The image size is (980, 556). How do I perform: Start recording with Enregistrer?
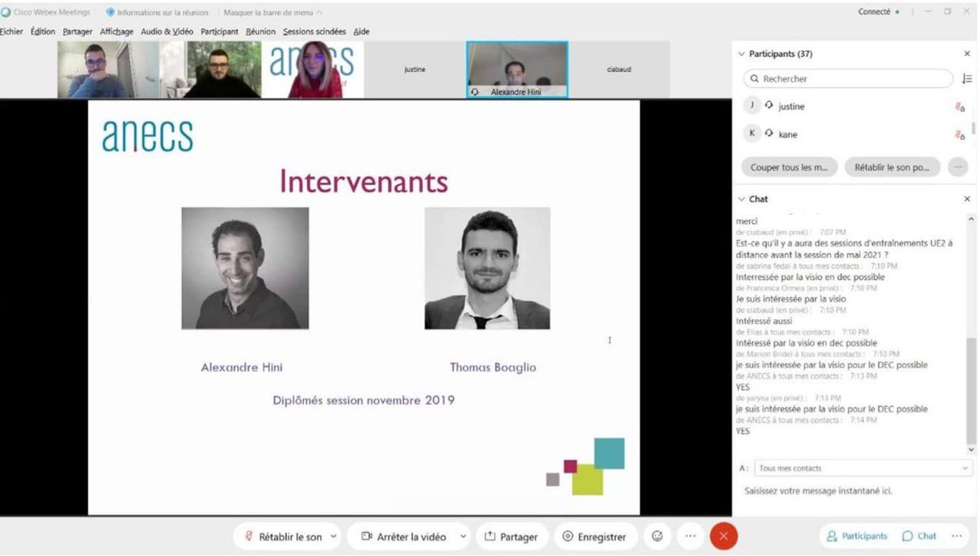[595, 536]
